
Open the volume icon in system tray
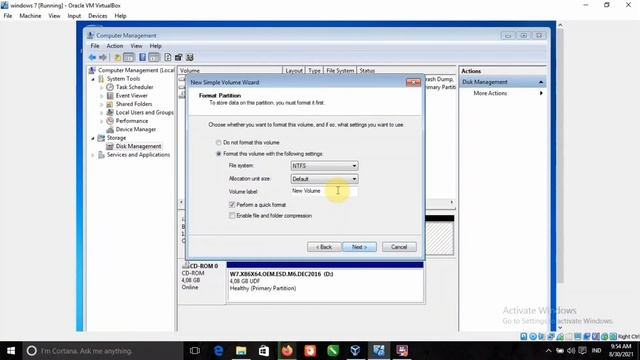[571, 351]
